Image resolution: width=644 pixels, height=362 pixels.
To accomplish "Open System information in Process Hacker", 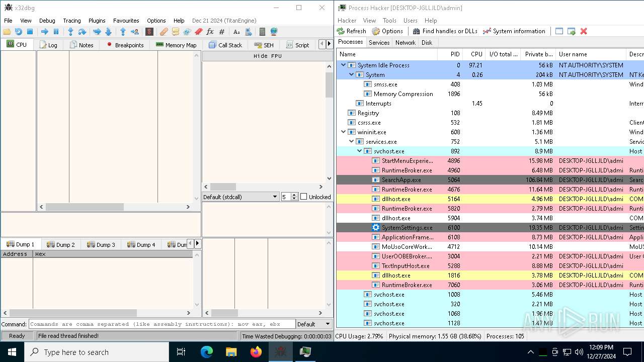I will 514,31.
